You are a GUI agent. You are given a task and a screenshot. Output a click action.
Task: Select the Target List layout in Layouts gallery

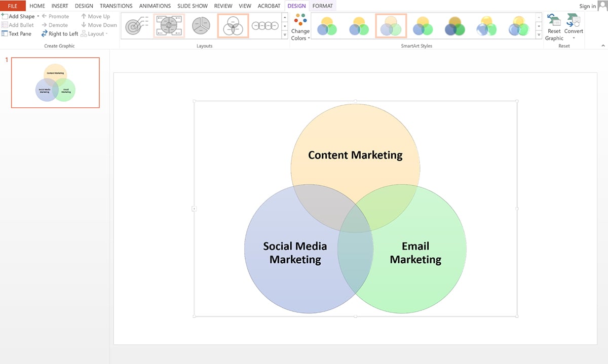click(137, 25)
